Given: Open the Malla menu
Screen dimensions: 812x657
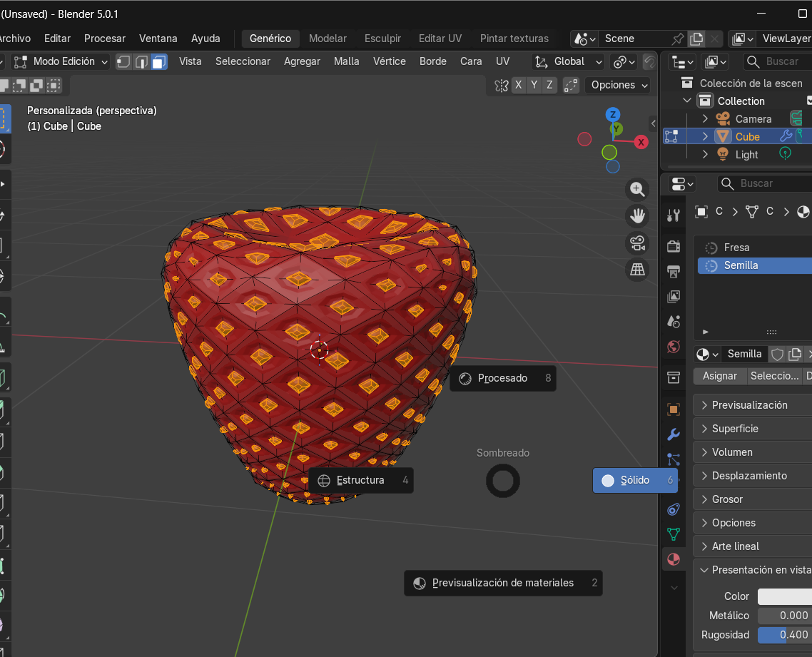Looking at the screenshot, I should [x=346, y=61].
